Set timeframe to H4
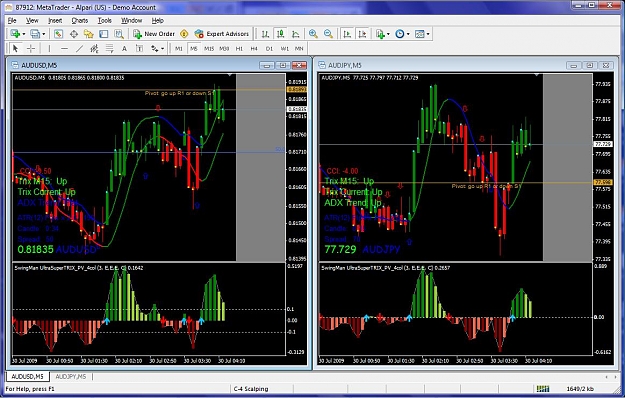 [254, 49]
